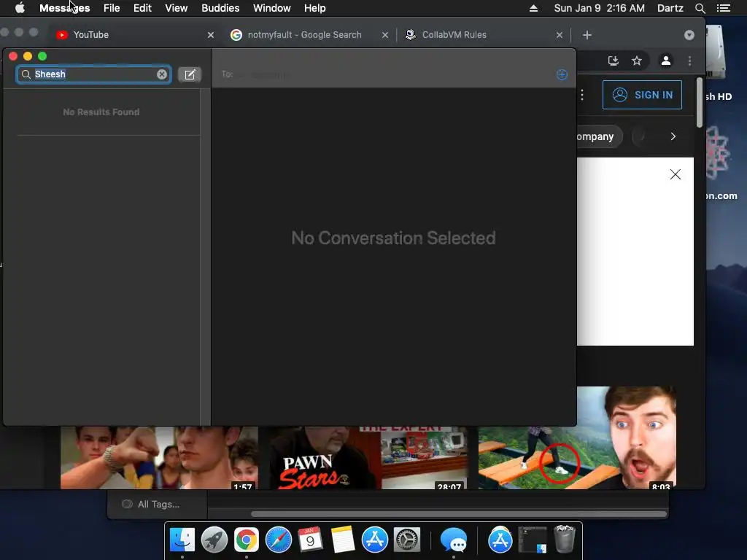
Task: Click the compose new message icon
Action: point(190,74)
